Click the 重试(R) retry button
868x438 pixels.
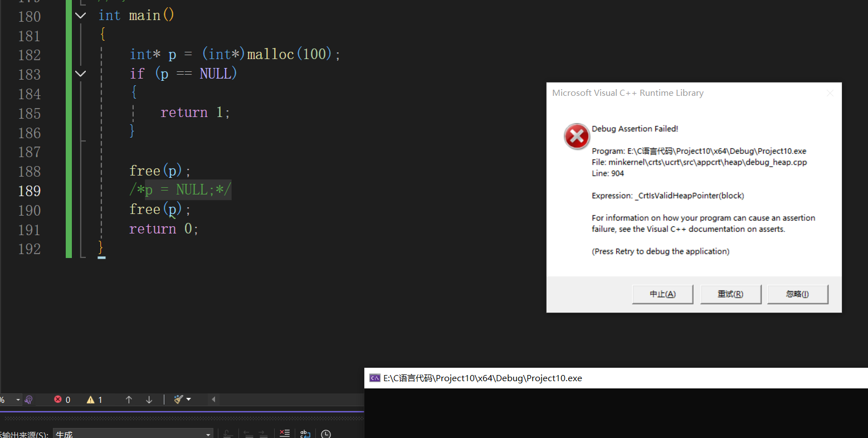[730, 294]
